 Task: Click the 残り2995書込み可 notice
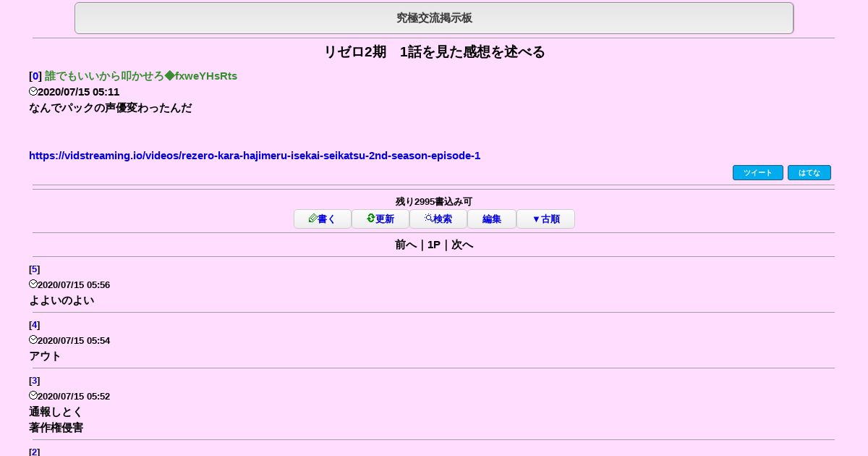pos(434,202)
